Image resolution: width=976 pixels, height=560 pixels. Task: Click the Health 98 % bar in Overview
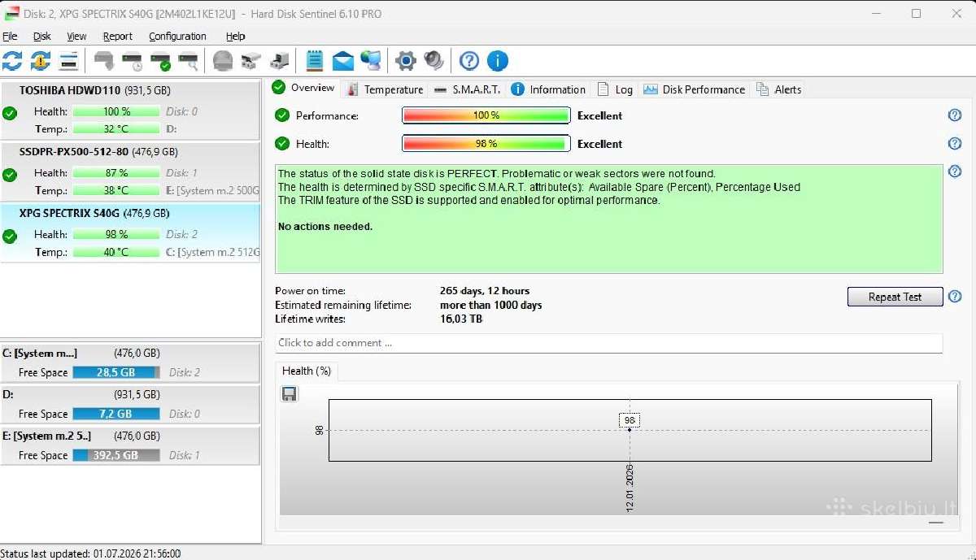(486, 144)
